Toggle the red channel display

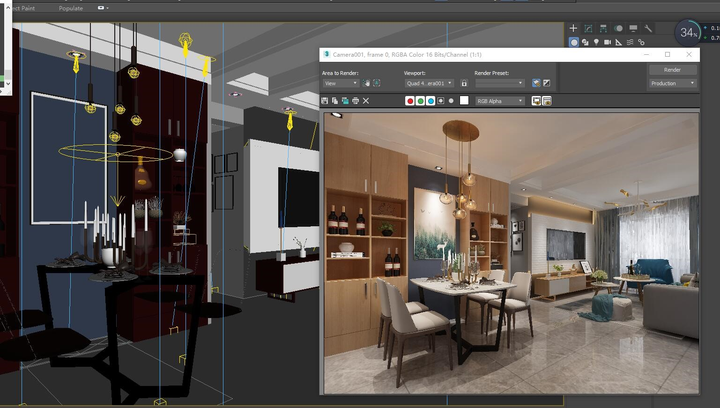pyautogui.click(x=410, y=101)
